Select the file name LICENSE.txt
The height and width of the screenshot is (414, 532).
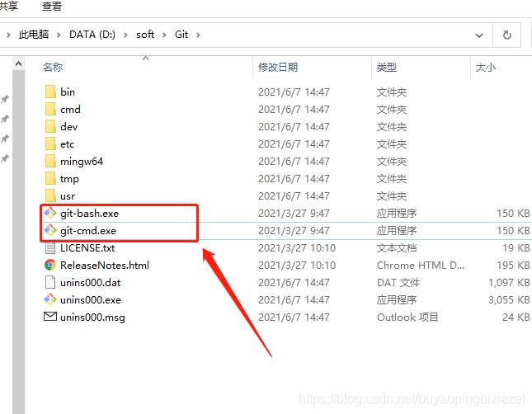click(x=87, y=248)
